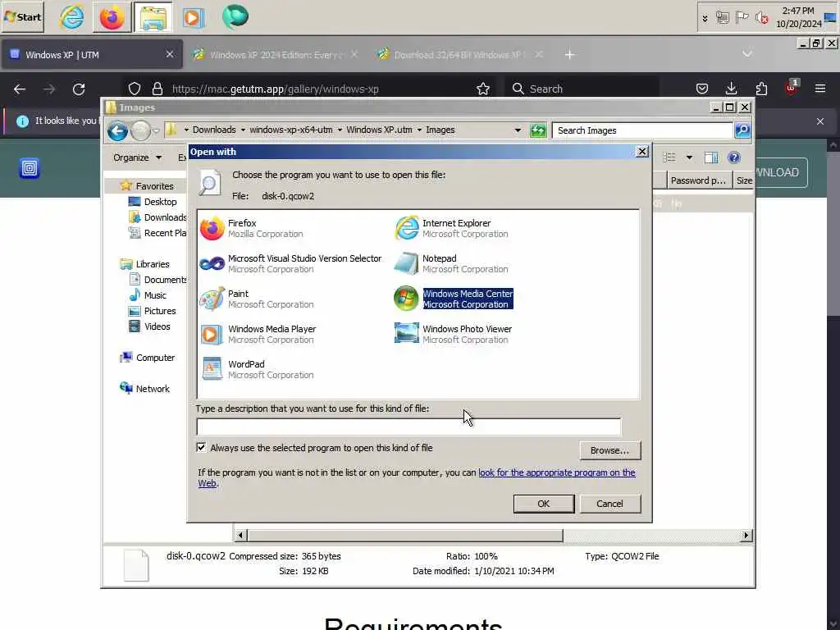Choose Windows Media Player in the list
The image size is (840, 630).
pyautogui.click(x=258, y=335)
